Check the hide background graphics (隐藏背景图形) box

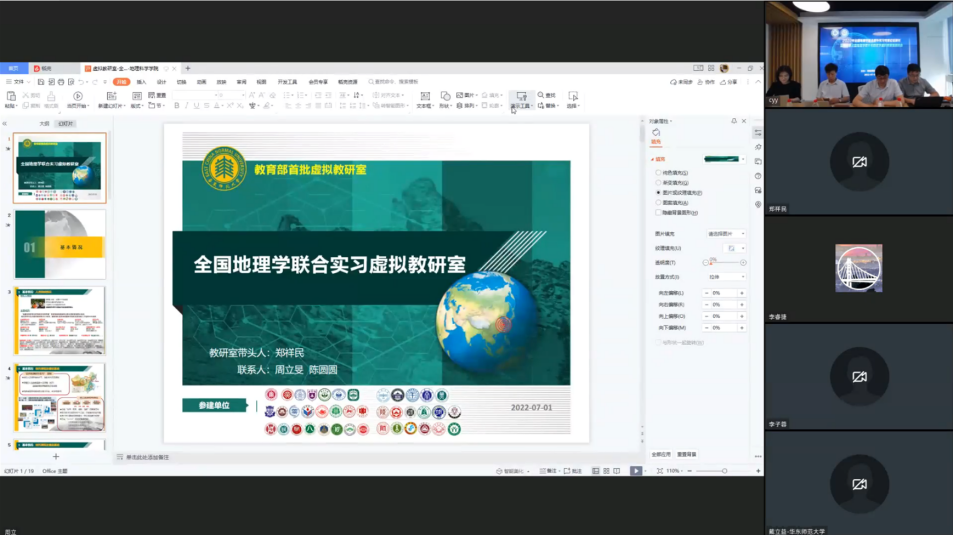pos(658,212)
